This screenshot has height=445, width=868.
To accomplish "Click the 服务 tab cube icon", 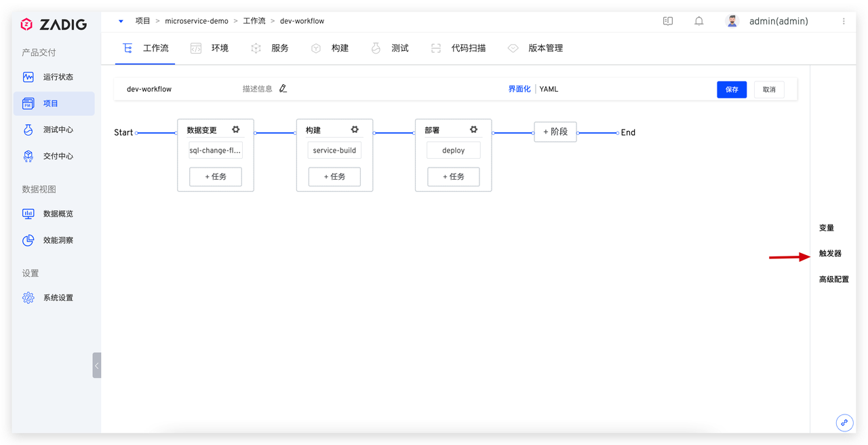I will pyautogui.click(x=256, y=48).
